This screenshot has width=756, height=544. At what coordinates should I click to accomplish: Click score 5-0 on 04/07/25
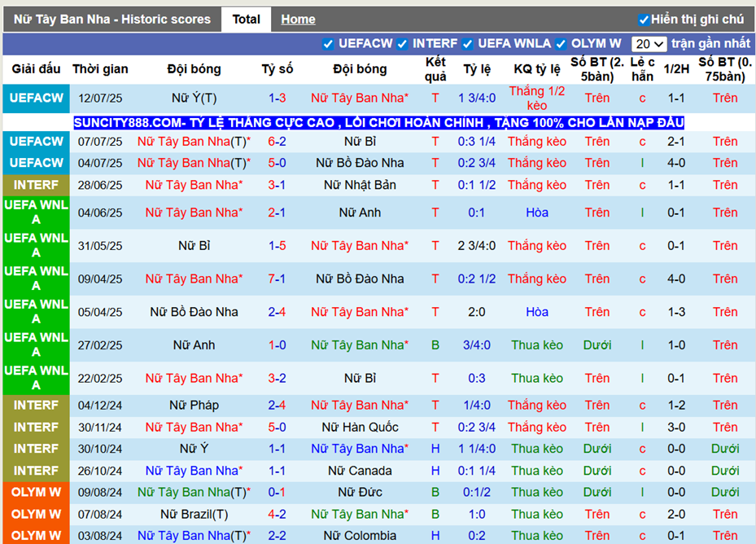pyautogui.click(x=277, y=163)
